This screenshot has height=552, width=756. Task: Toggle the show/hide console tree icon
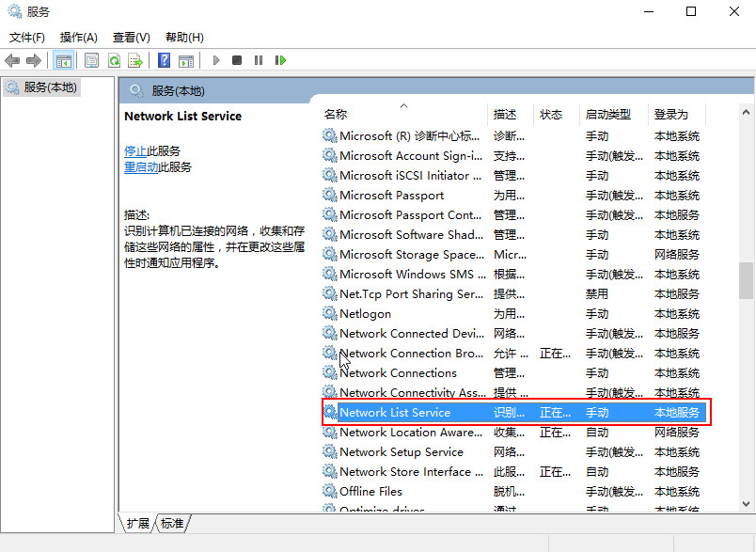(x=64, y=60)
